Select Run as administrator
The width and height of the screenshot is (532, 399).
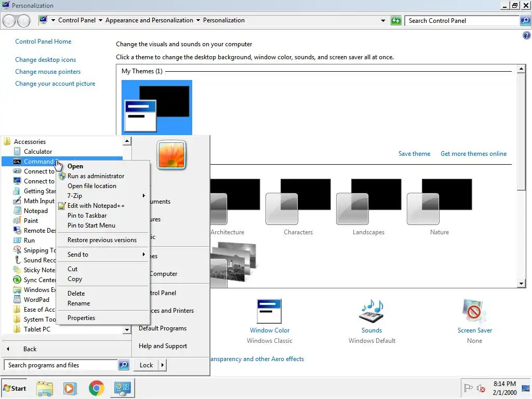96,176
